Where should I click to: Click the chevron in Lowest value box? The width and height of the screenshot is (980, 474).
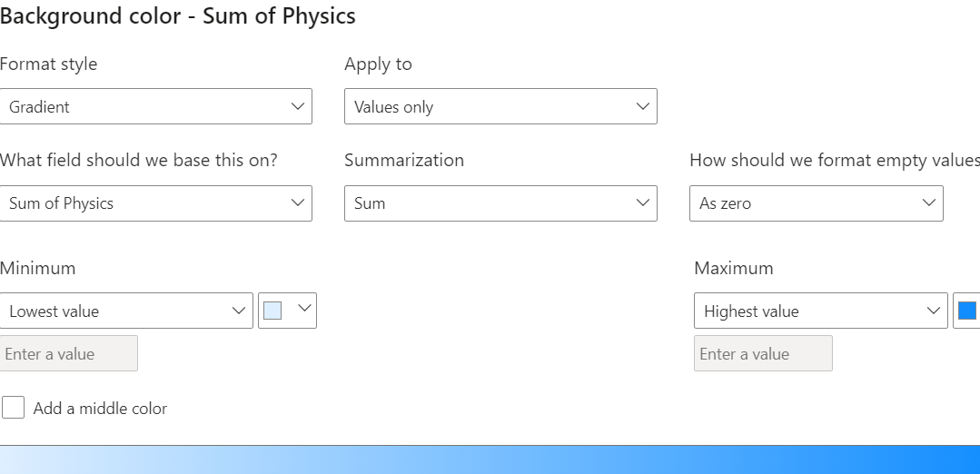239,311
